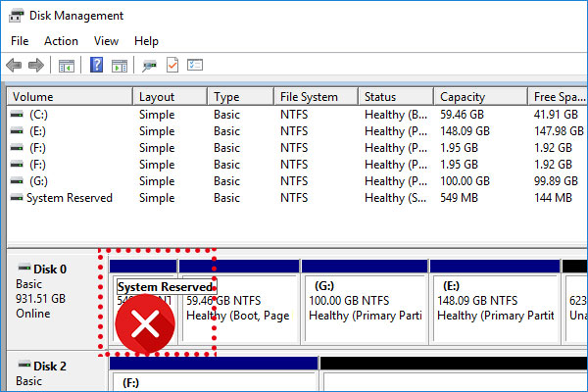The width and height of the screenshot is (588, 392).
Task: Click the Simple layout cell of (C:) row
Action: click(157, 115)
